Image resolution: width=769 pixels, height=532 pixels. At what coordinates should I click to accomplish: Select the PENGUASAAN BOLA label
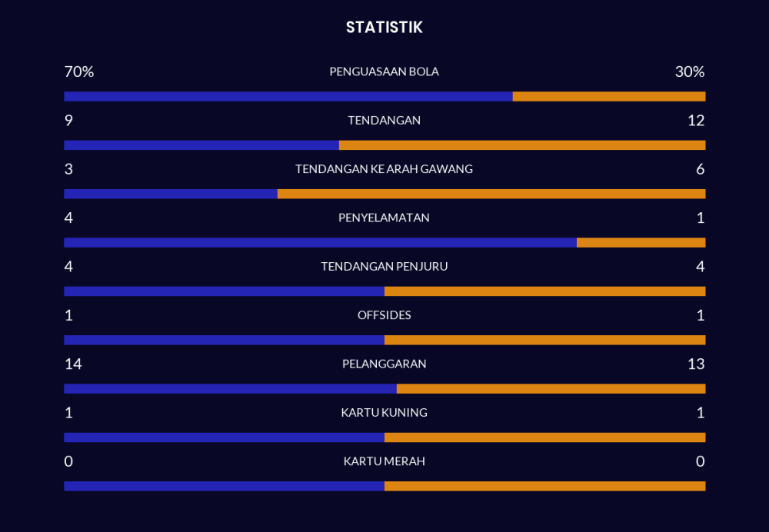point(384,71)
